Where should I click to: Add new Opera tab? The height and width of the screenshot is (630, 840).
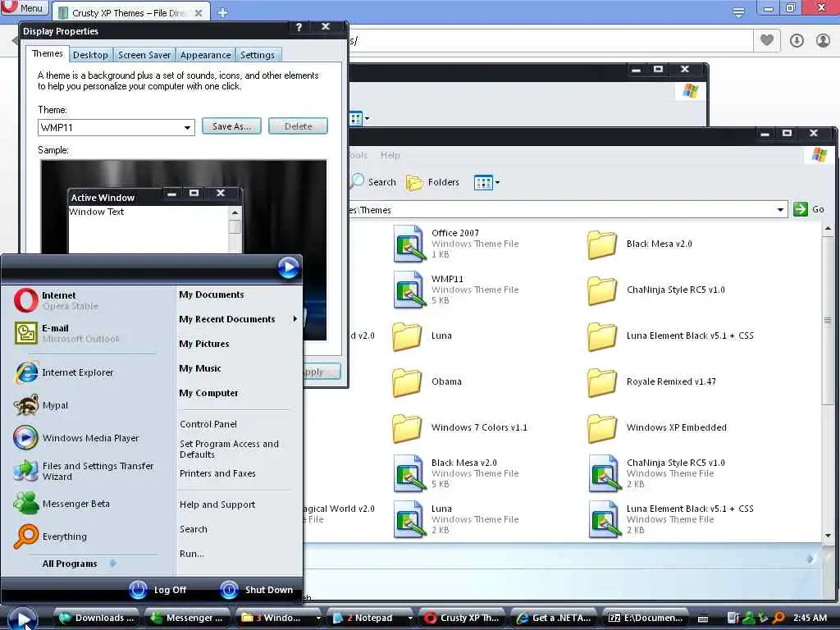pyautogui.click(x=223, y=12)
